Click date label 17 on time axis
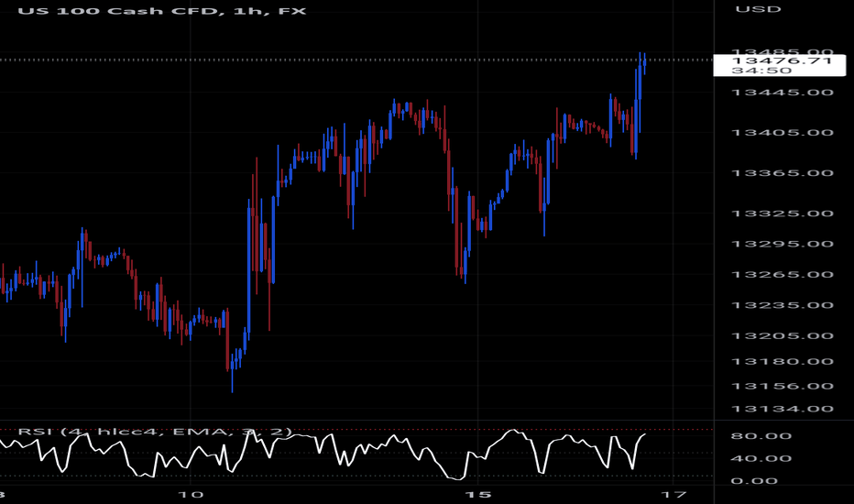 click(674, 495)
